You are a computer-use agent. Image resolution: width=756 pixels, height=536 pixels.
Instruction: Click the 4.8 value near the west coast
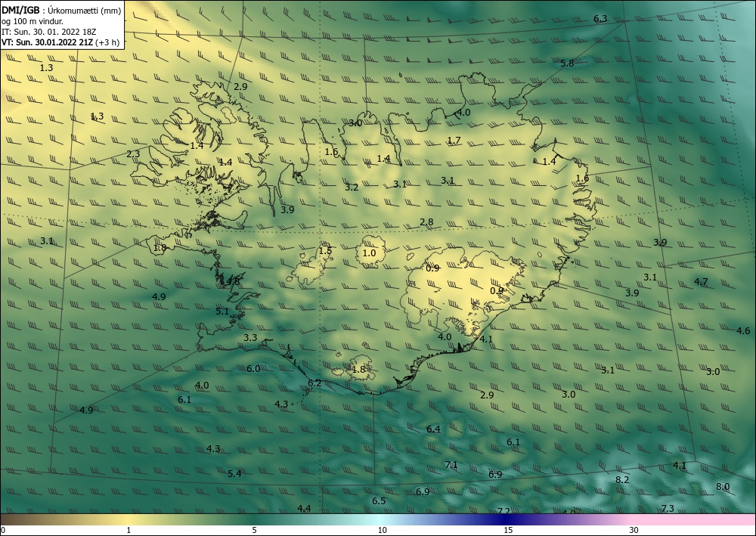click(234, 281)
